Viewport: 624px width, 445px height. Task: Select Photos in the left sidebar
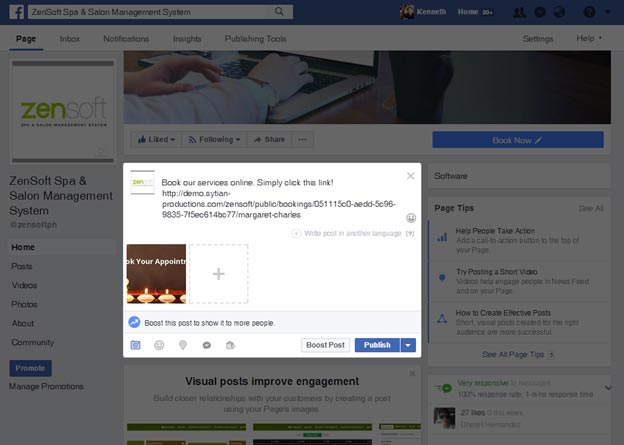coord(24,304)
